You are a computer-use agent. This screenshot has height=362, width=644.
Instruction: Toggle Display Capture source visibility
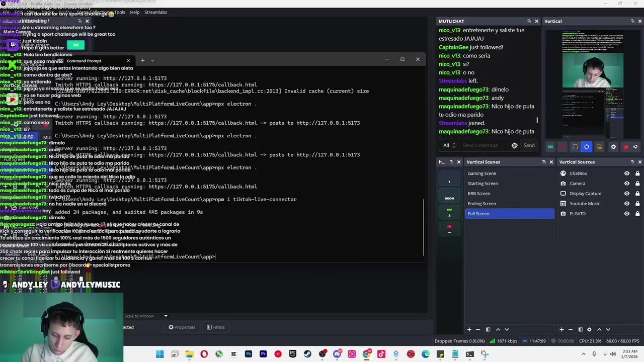626,194
